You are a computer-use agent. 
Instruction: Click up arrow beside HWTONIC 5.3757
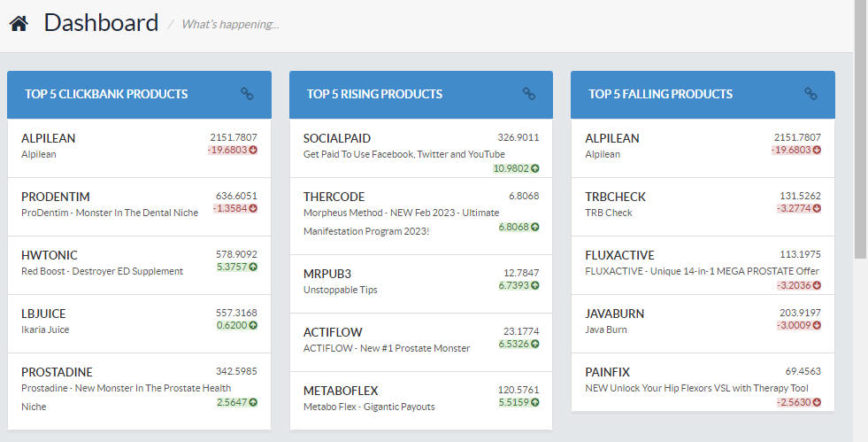click(253, 267)
